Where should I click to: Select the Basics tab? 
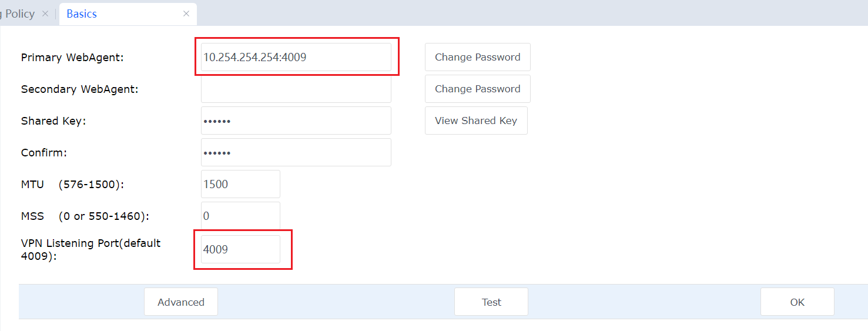click(x=82, y=14)
